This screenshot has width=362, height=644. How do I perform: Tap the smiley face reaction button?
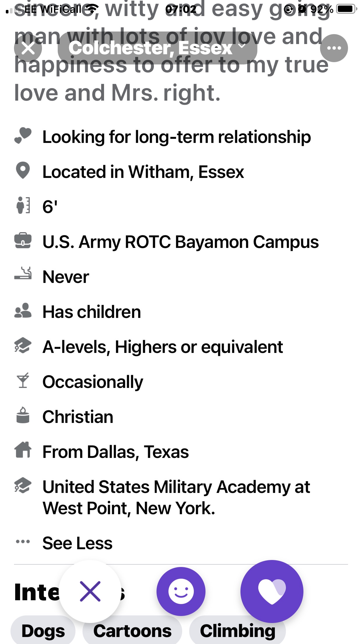click(x=181, y=591)
